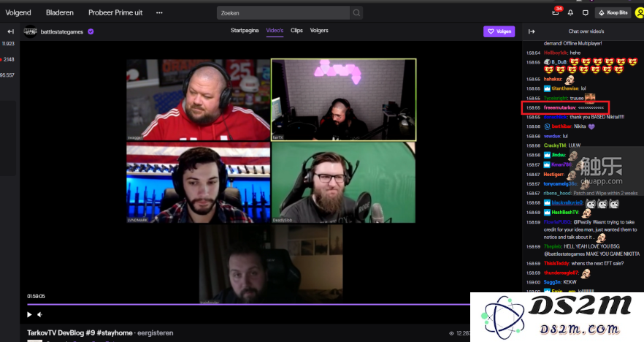This screenshot has height=342, width=644.
Task: Click the magnifier search button
Action: tap(356, 12)
